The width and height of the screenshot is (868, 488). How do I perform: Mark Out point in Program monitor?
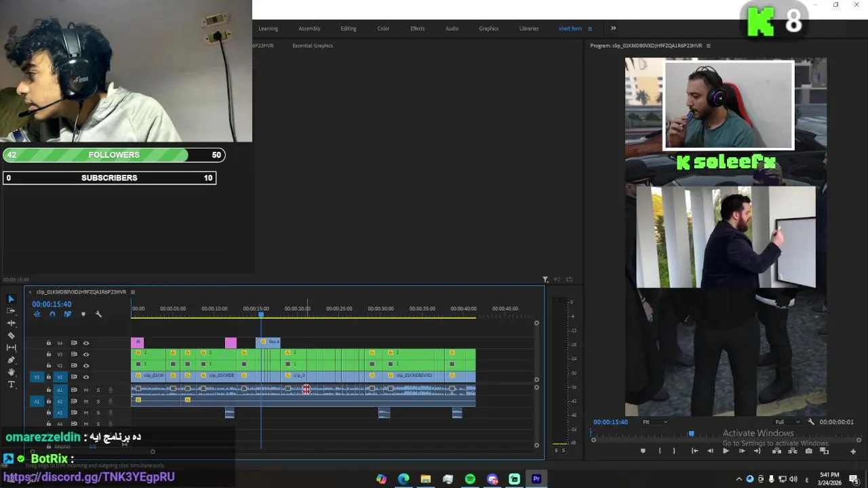pos(673,451)
